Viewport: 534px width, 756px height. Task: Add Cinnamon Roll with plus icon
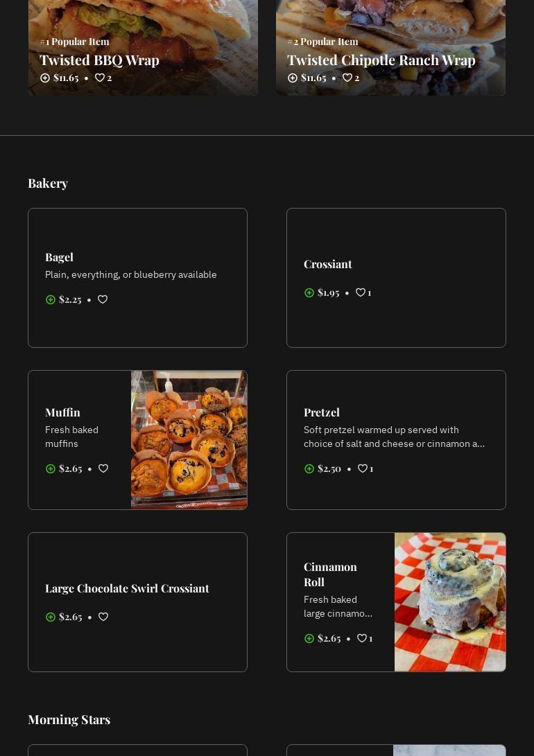click(309, 638)
